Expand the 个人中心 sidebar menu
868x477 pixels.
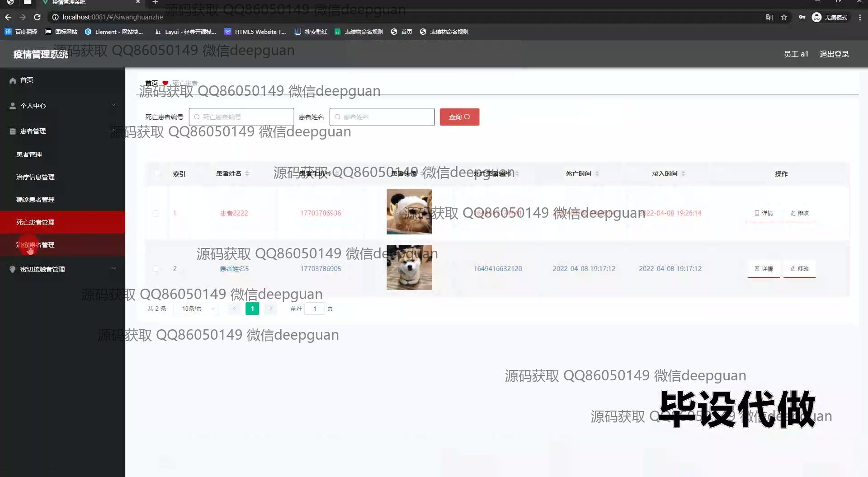pos(62,106)
